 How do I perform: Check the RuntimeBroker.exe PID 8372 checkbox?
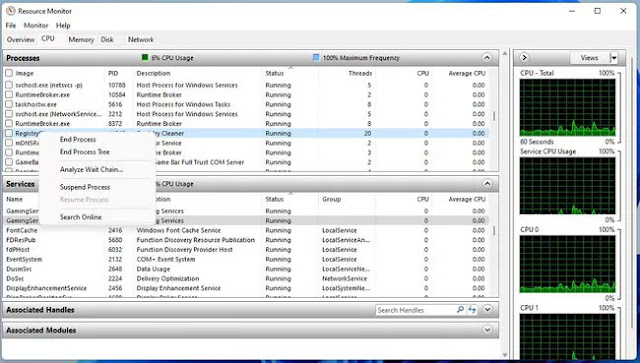coord(9,123)
